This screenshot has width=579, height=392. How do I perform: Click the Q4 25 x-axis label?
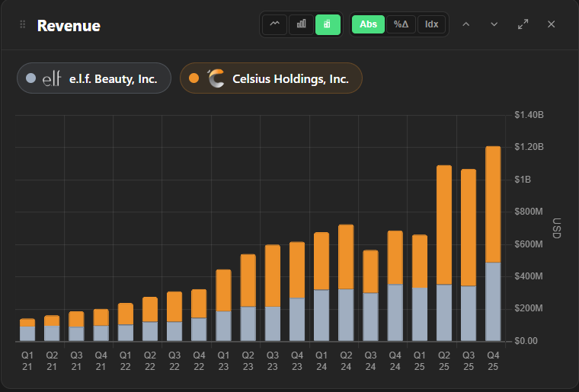493,361
